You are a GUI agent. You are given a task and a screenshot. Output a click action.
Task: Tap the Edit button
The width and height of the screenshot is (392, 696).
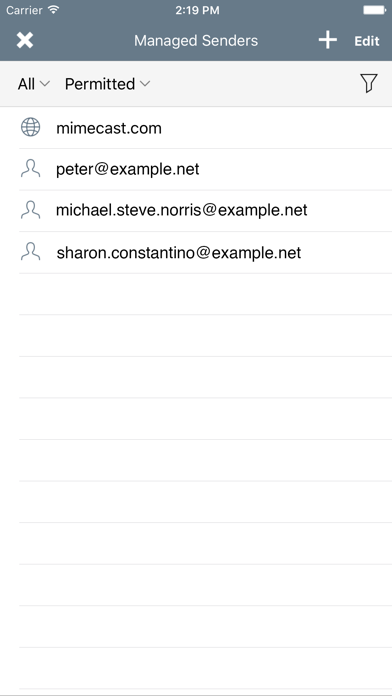point(367,41)
